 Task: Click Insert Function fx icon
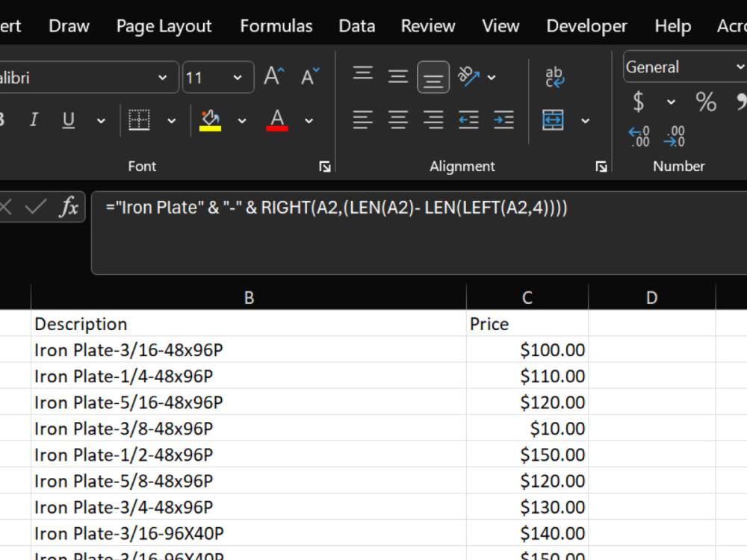tap(69, 207)
